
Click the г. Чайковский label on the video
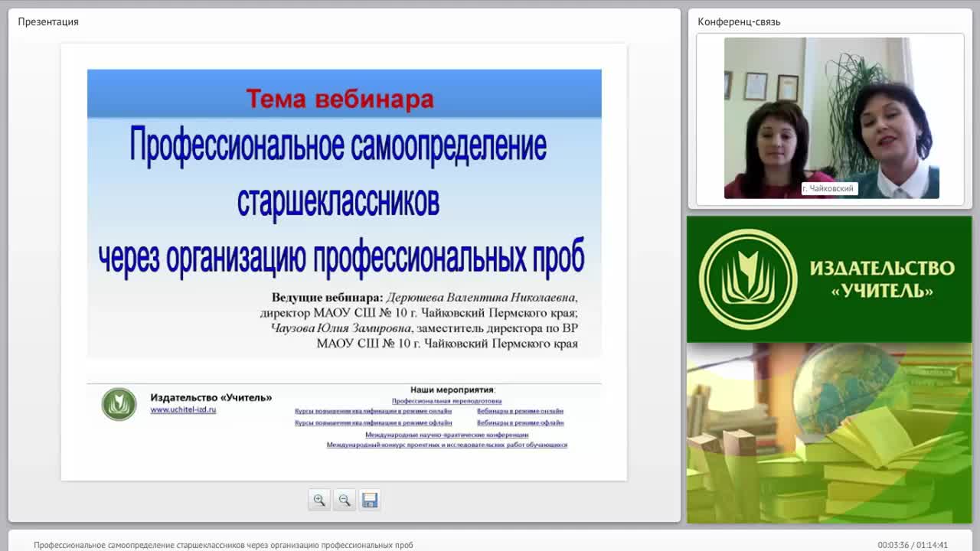828,188
